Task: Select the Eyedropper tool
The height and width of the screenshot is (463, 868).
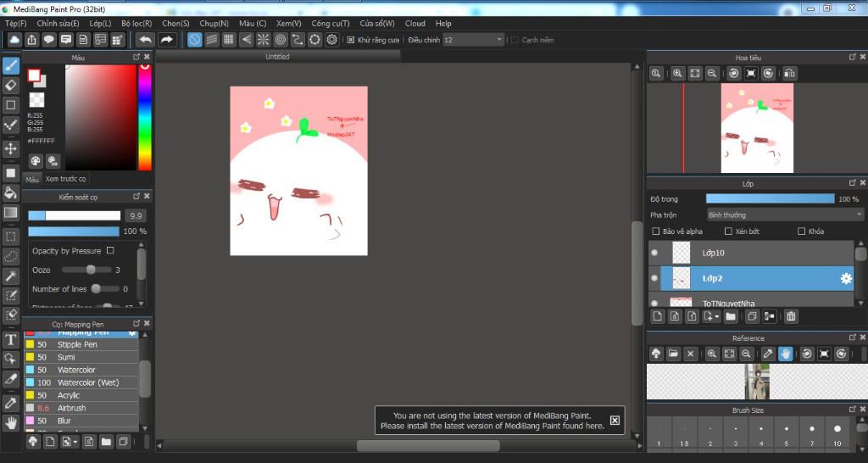Action: [10, 403]
